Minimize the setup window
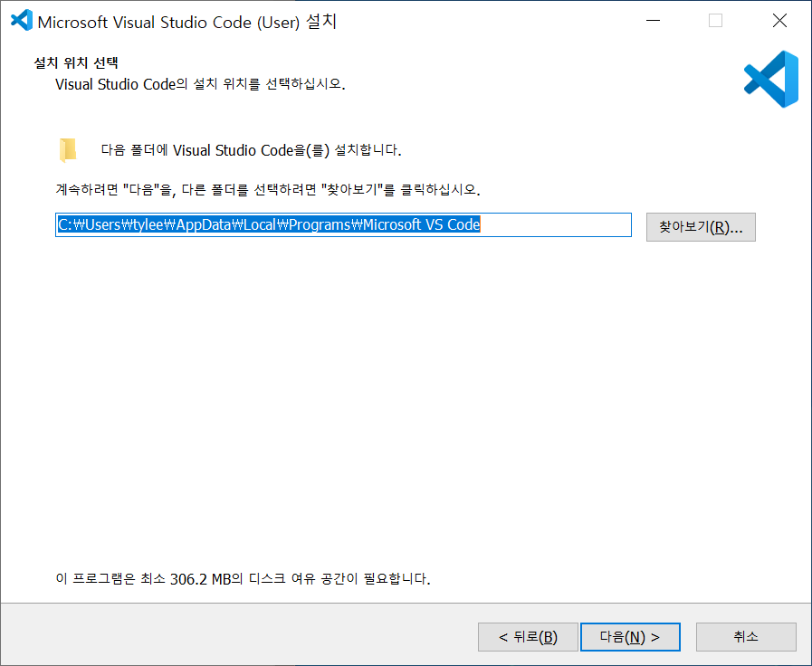Screen dimensions: 812x666 [x=653, y=21]
